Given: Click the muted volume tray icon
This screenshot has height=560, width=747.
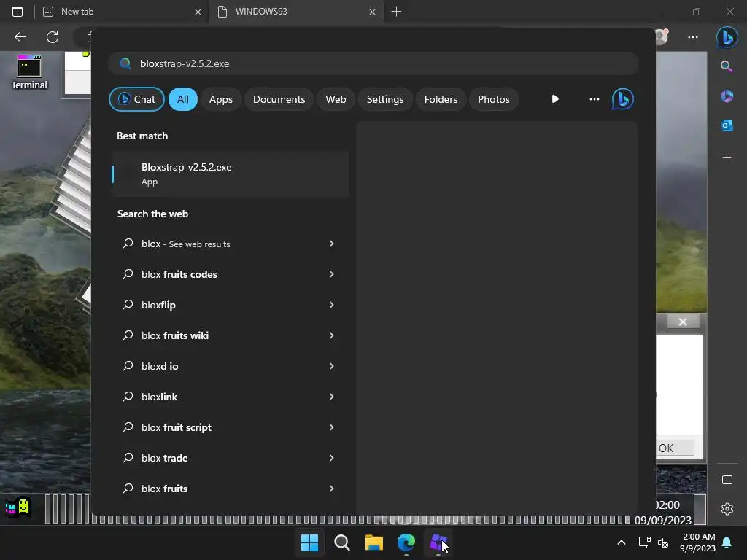Looking at the screenshot, I should pyautogui.click(x=662, y=542).
